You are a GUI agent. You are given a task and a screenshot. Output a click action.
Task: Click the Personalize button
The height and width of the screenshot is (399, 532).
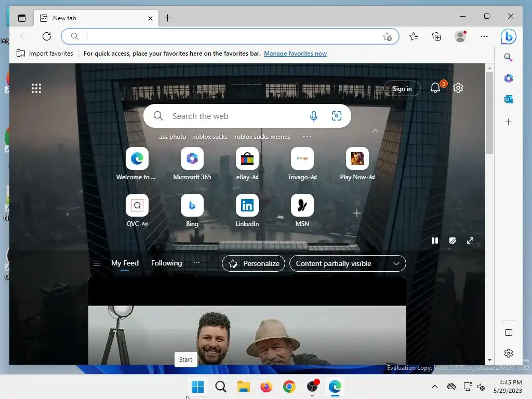click(254, 263)
